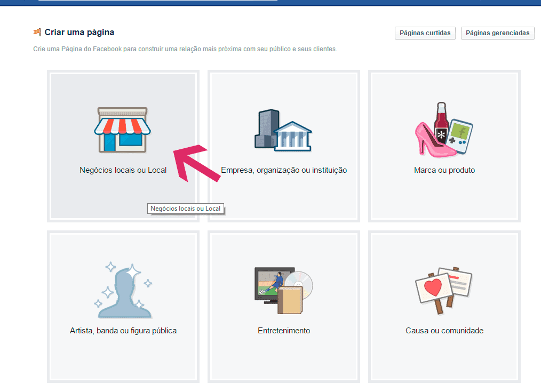Click the pink high heel shoe icon
The image size is (541, 392).
pos(432,140)
